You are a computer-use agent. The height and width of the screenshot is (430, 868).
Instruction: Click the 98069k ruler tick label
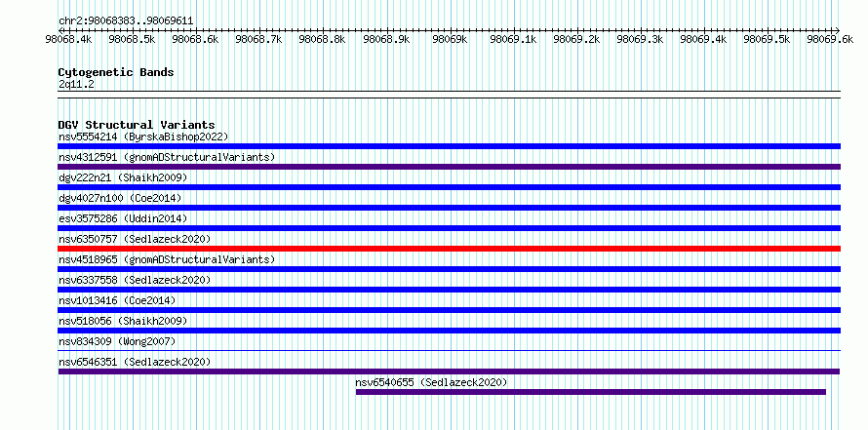click(450, 39)
